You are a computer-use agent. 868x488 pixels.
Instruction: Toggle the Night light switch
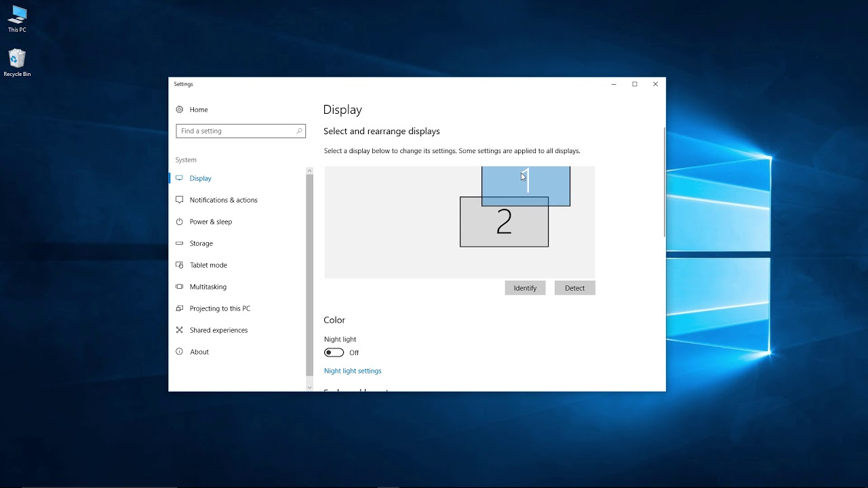tap(334, 352)
